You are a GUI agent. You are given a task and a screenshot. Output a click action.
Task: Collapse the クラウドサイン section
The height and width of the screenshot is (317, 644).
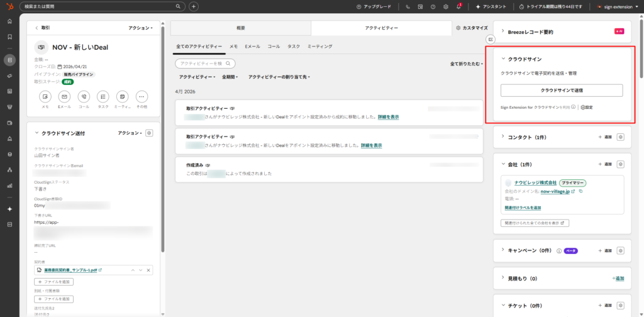[x=502, y=58]
